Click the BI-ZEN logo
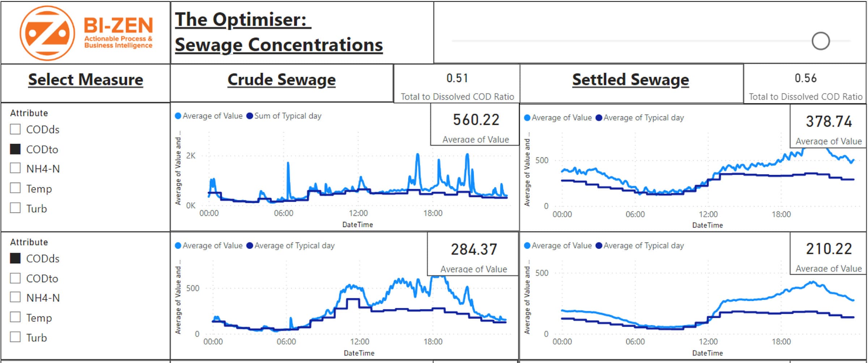 (86, 33)
